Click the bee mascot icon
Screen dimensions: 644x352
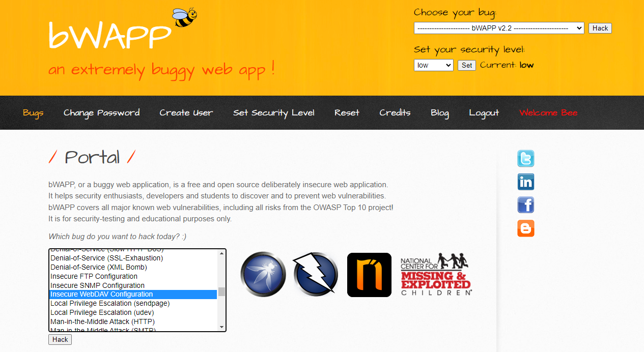click(184, 17)
